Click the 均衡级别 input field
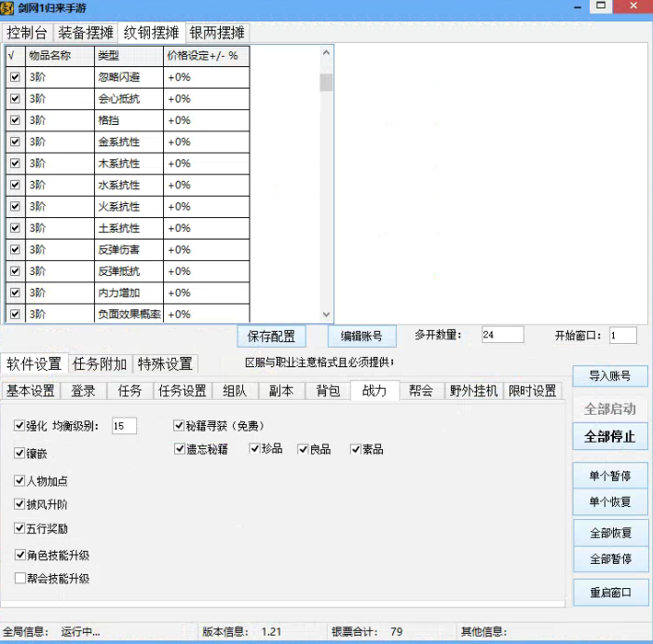Screen dimensions: 653x644 coord(124,426)
